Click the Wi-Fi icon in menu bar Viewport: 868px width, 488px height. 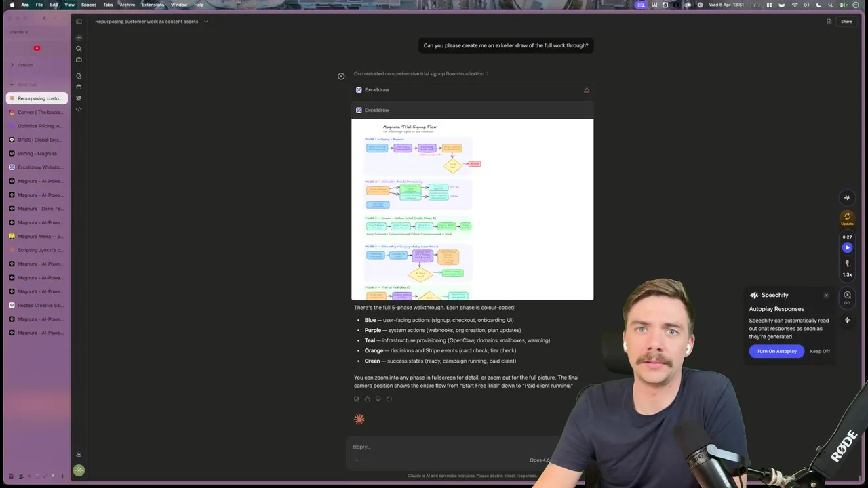point(795,5)
